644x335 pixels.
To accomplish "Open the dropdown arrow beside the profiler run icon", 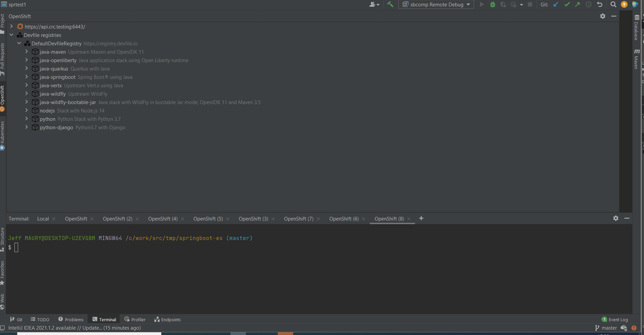I will point(522,5).
